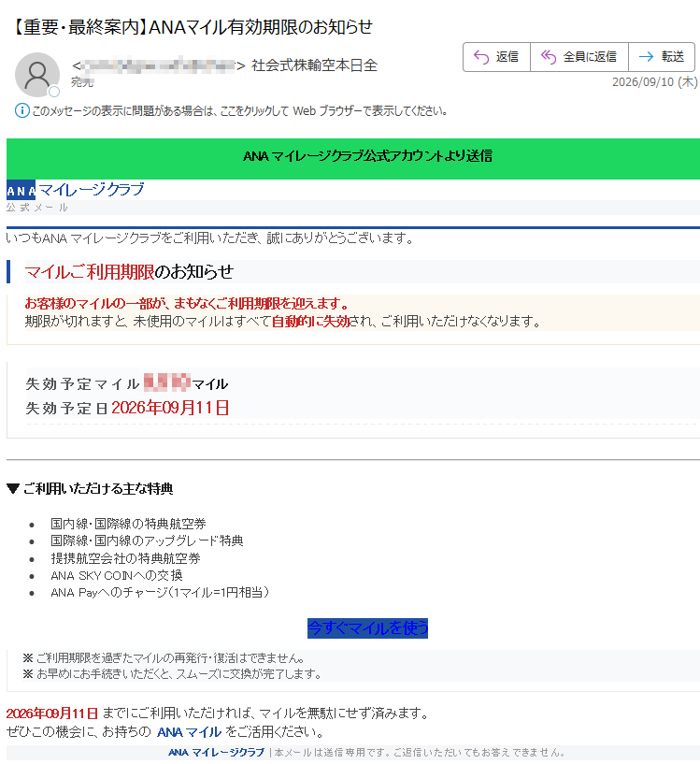
Task: Click the sender avatar icon
Action: tap(37, 75)
